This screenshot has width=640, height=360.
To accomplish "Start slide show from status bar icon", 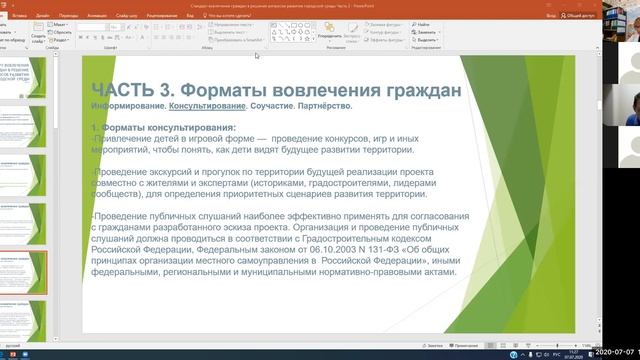I will coord(528,346).
